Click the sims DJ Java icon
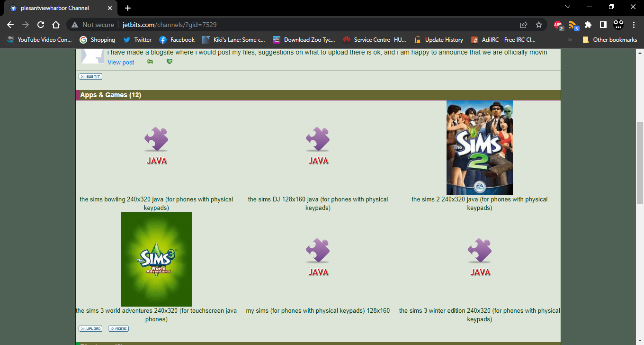The height and width of the screenshot is (345, 644). coord(318,146)
